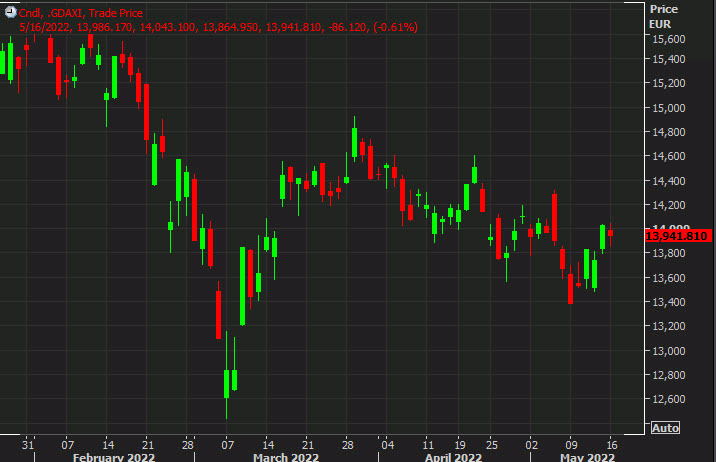Image resolution: width=716 pixels, height=462 pixels.
Task: Click the latest red candle of May 16
Action: point(611,233)
